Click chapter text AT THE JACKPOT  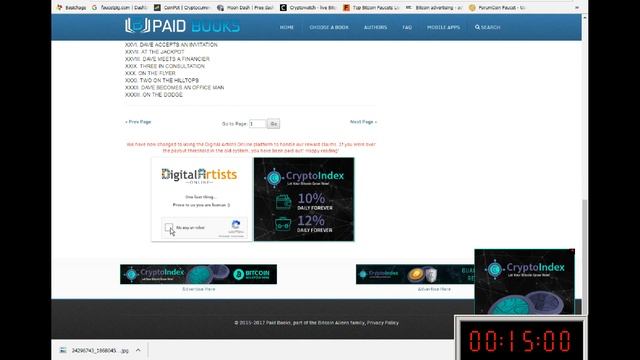[162, 52]
